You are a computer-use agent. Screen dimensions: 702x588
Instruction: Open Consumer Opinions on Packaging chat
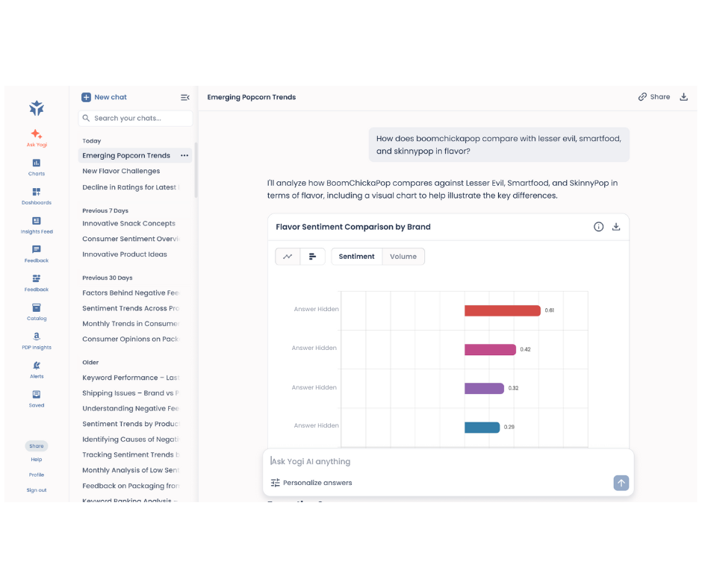(131, 340)
